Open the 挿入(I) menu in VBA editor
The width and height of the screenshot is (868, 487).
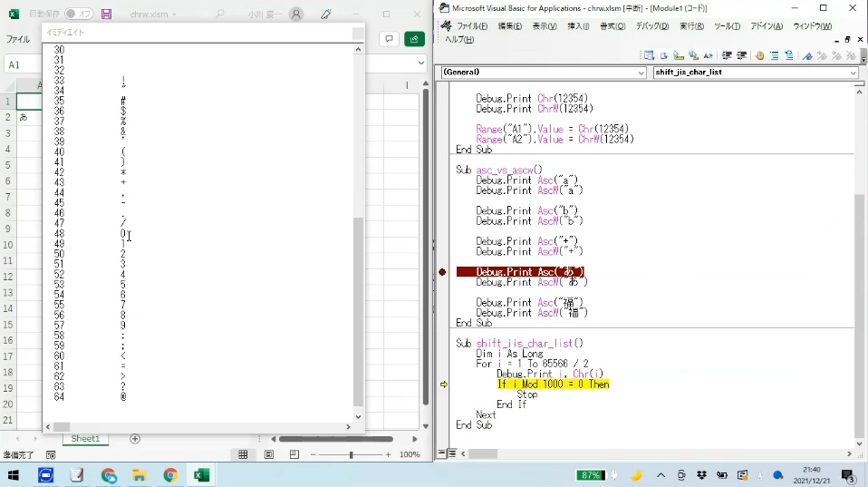(x=577, y=26)
